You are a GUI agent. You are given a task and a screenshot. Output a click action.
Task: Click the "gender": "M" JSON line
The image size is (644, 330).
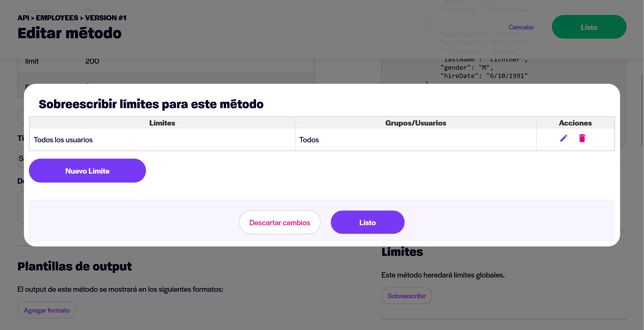coord(466,67)
